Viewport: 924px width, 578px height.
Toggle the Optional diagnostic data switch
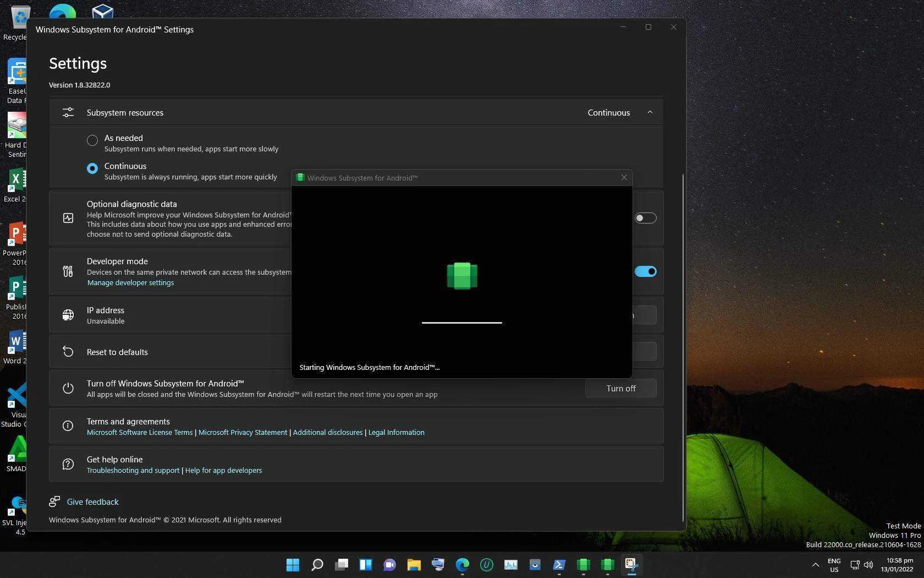[645, 218]
